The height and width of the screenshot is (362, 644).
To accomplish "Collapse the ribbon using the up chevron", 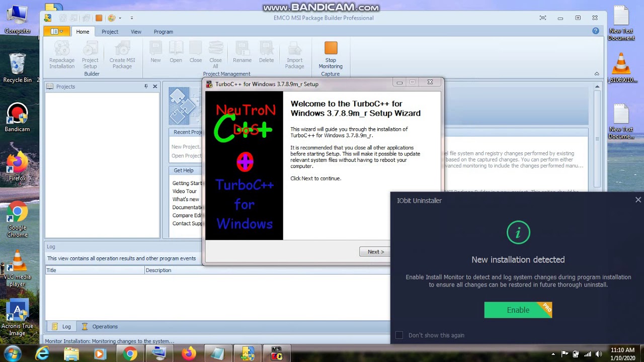I will pyautogui.click(x=597, y=74).
